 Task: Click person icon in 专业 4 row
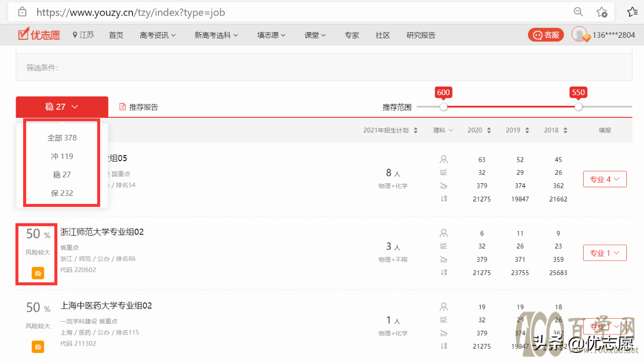pos(444,160)
